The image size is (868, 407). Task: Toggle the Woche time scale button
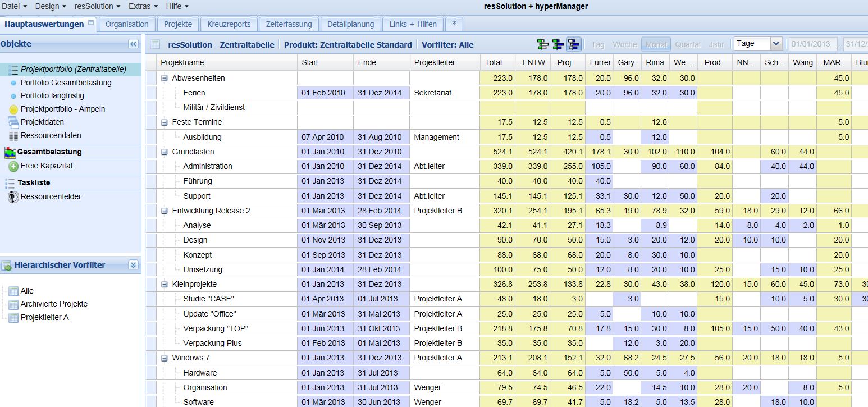[624, 44]
